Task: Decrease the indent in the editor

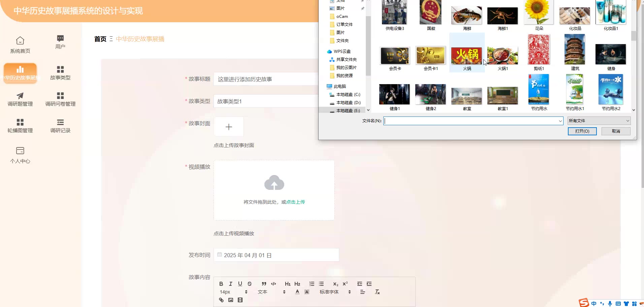Action: 360,284
